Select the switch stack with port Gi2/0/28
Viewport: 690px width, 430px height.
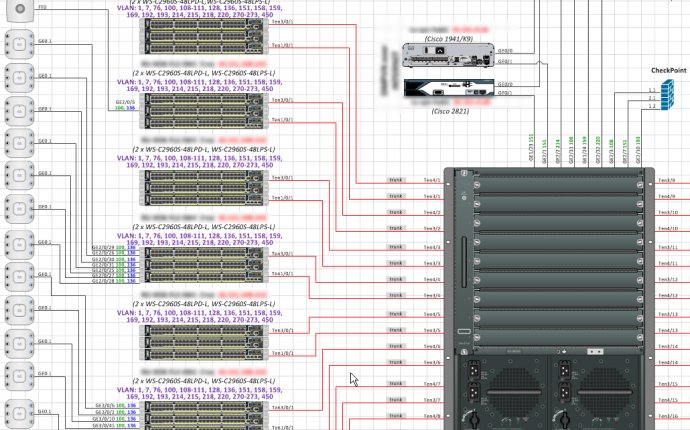click(203, 265)
